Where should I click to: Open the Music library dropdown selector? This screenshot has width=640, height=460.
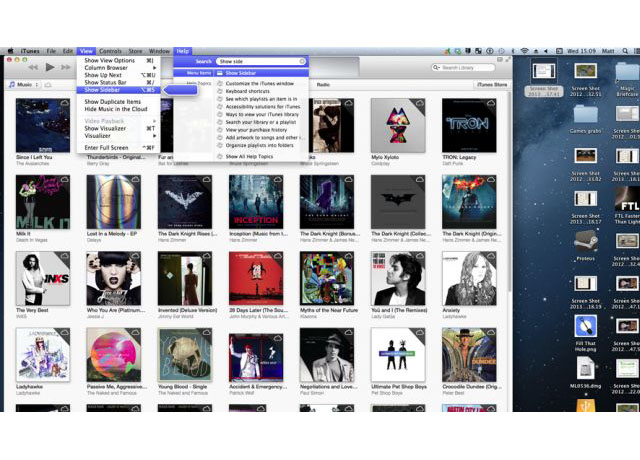pyautogui.click(x=24, y=84)
